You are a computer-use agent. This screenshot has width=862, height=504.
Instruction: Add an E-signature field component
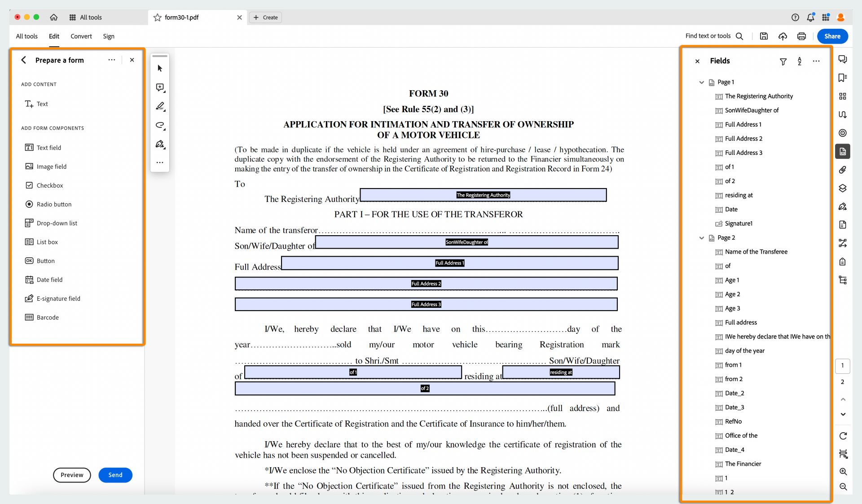click(x=58, y=298)
